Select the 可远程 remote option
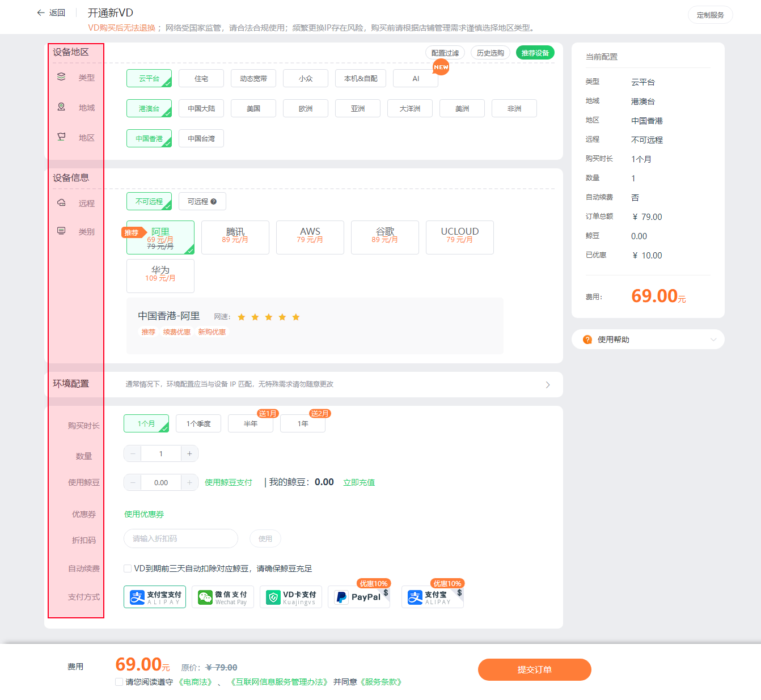761x700 pixels. coord(202,201)
